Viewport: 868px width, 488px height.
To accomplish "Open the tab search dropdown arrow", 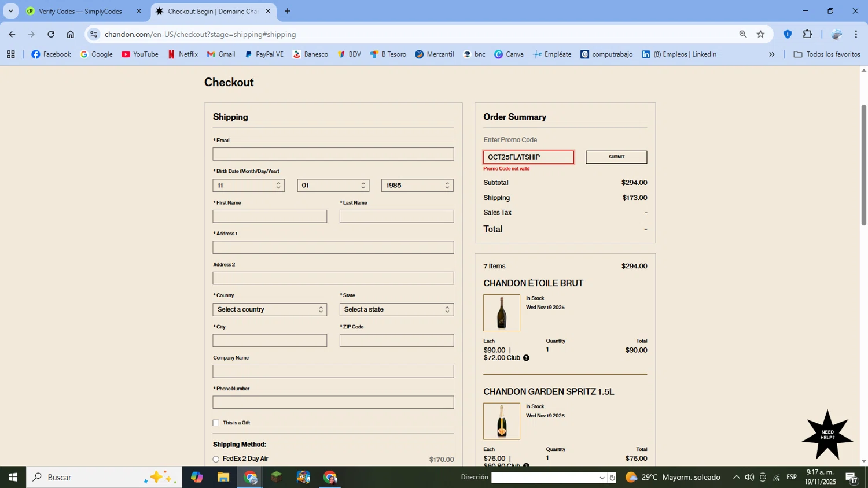I will point(10,11).
